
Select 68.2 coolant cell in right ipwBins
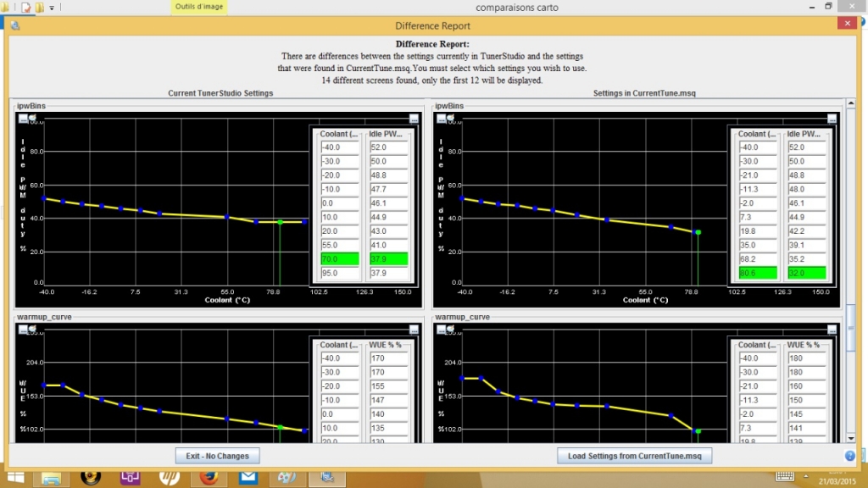(x=758, y=259)
